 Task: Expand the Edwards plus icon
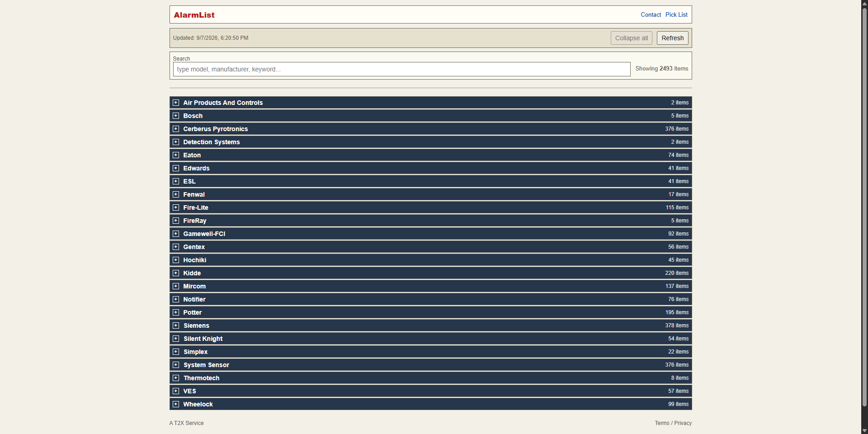tap(176, 168)
